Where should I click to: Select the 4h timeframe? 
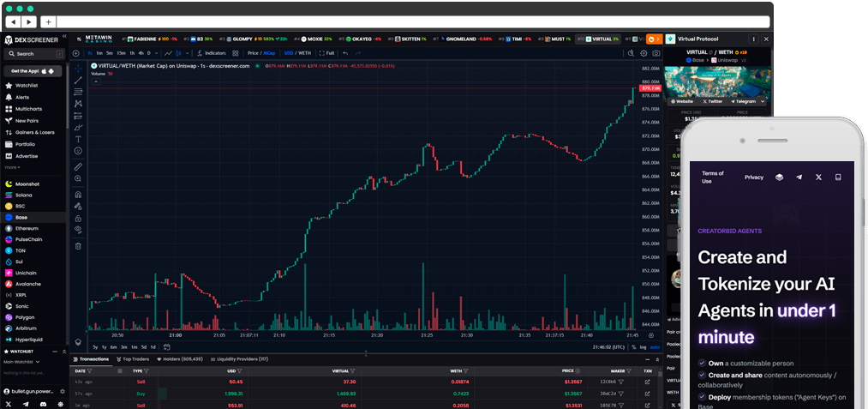141,53
